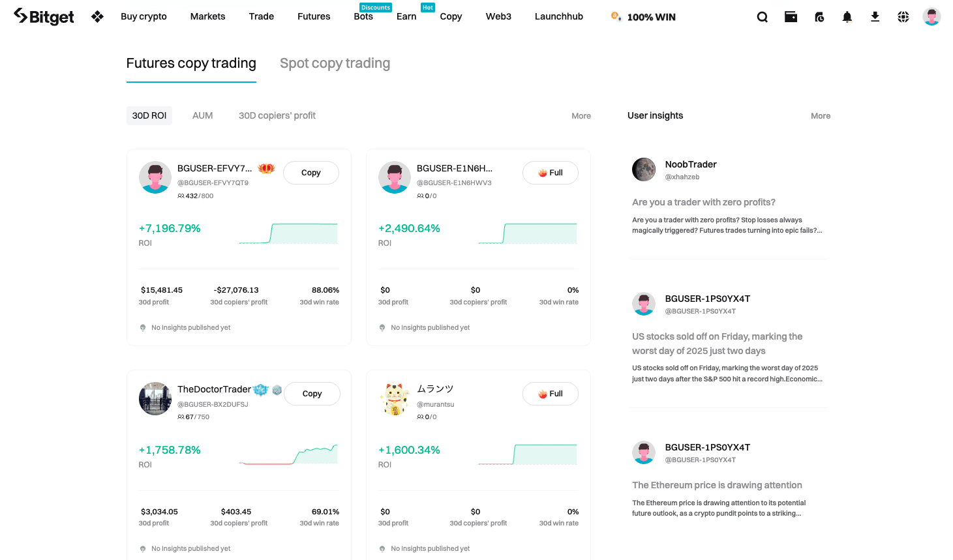Click the Bitget logo

coord(44,16)
